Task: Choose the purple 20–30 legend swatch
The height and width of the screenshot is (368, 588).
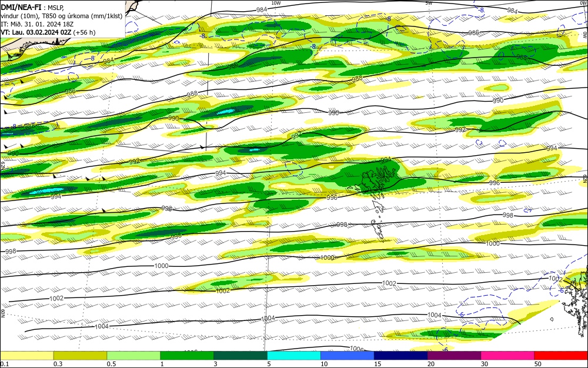Action: click(454, 356)
